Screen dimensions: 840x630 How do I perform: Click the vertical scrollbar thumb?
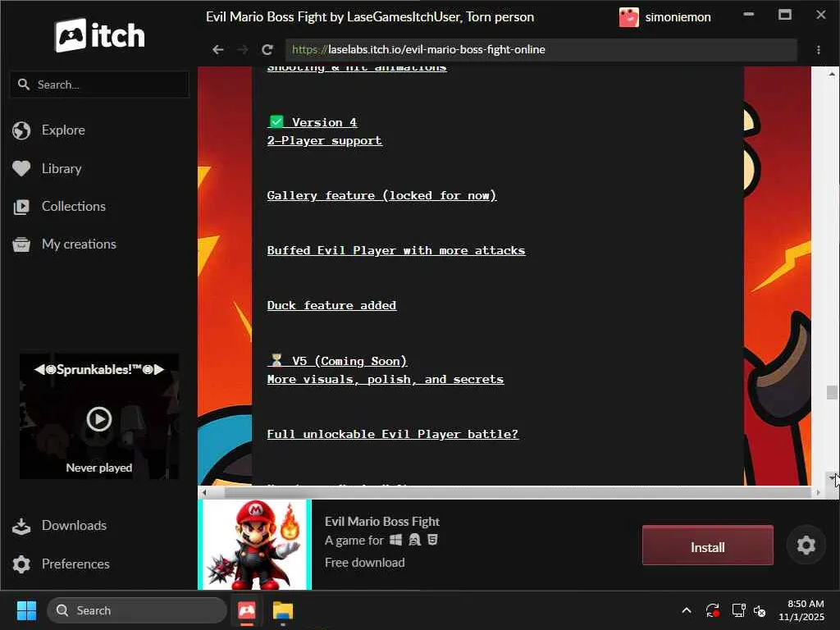(832, 393)
